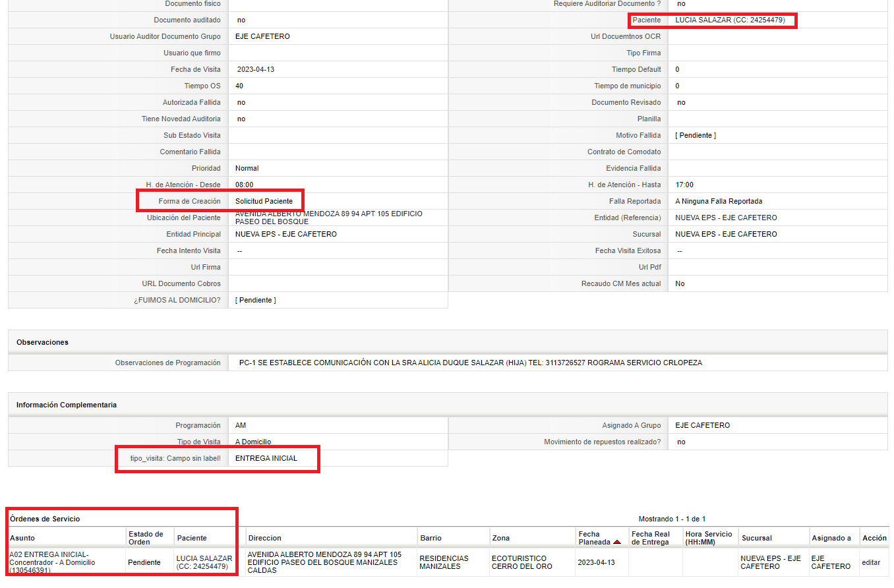
Task: Click the Fecha de Visita value 2023-04-13
Action: coord(256,69)
